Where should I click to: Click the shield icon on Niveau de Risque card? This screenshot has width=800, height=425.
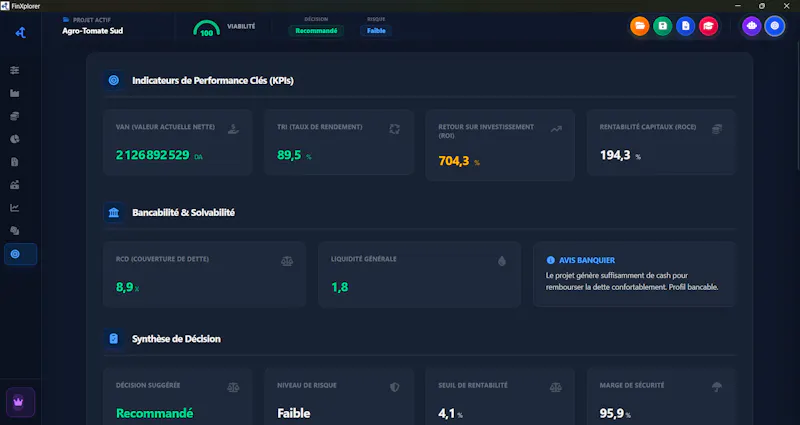(x=394, y=387)
